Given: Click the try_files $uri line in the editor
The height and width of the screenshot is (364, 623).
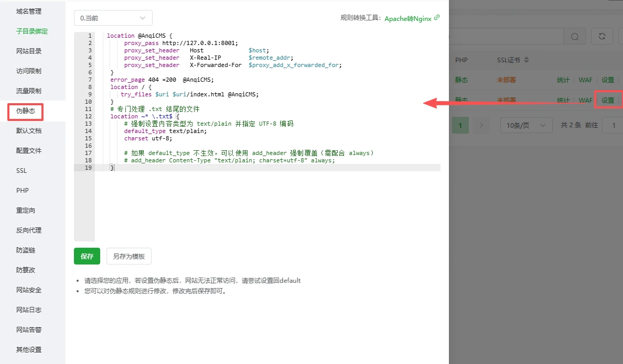Looking at the screenshot, I should tap(189, 94).
